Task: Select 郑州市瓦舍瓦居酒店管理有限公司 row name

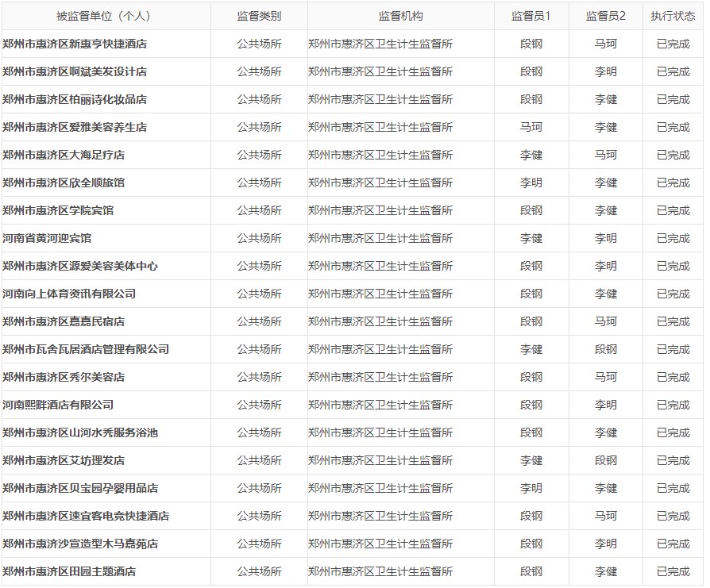Action: click(86, 349)
